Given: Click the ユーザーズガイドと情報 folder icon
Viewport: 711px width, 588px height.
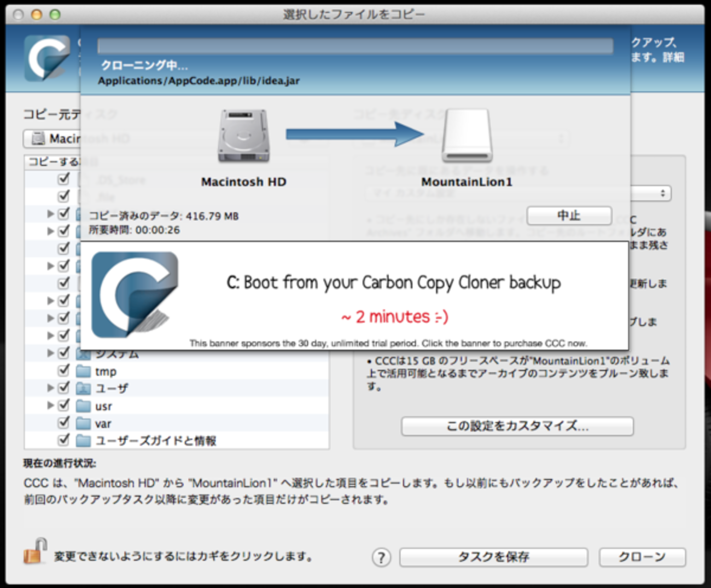Looking at the screenshot, I should (83, 440).
